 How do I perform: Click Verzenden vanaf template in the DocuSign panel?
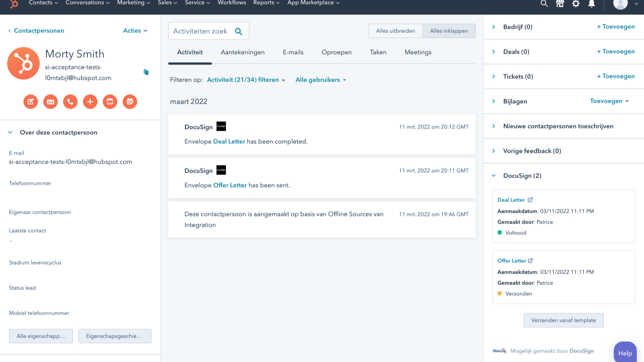coord(563,320)
